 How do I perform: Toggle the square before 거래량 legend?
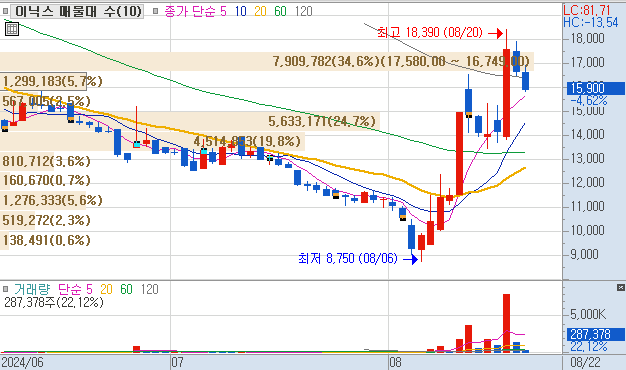[x=6, y=289]
